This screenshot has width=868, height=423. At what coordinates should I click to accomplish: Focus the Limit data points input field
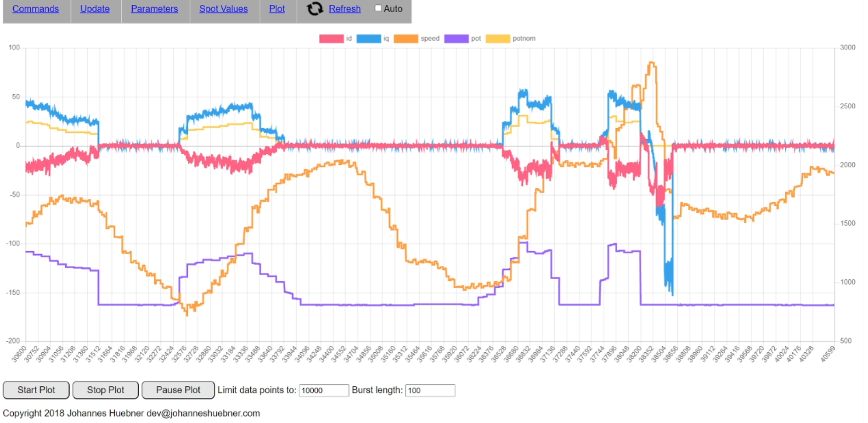coord(324,390)
